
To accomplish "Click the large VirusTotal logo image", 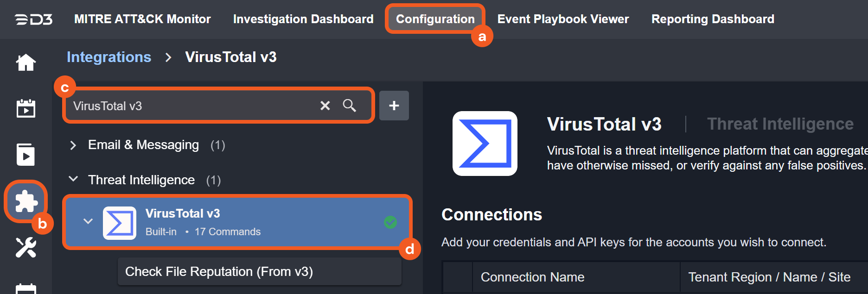I will point(485,144).
